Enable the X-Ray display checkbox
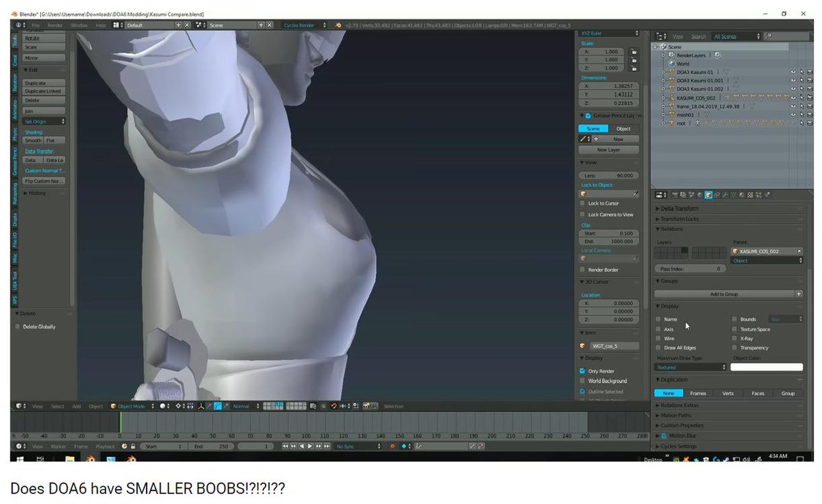This screenshot has height=504, width=822. tap(734, 338)
